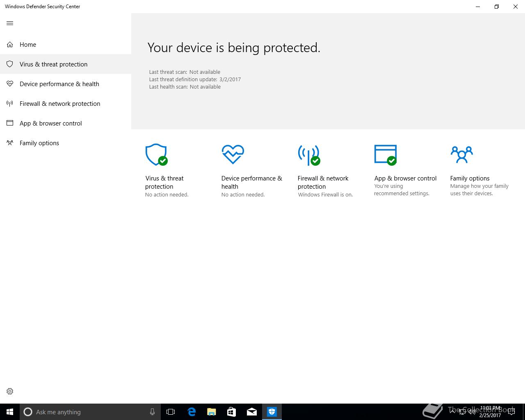Select Family options in sidebar
This screenshot has height=420, width=525.
pos(66,143)
